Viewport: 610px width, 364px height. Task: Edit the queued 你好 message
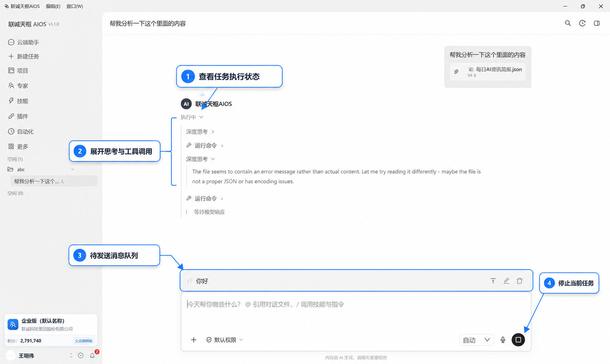click(x=506, y=281)
